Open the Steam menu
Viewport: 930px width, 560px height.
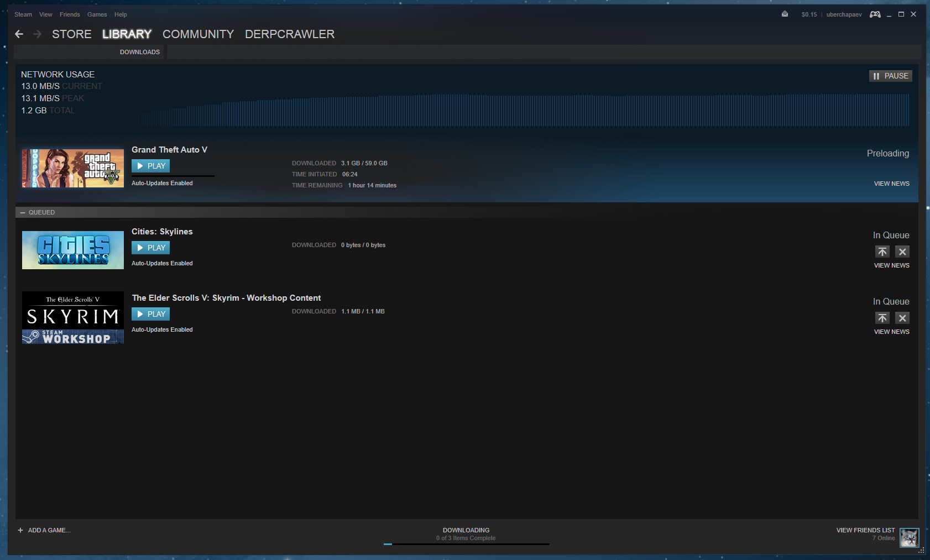23,14
